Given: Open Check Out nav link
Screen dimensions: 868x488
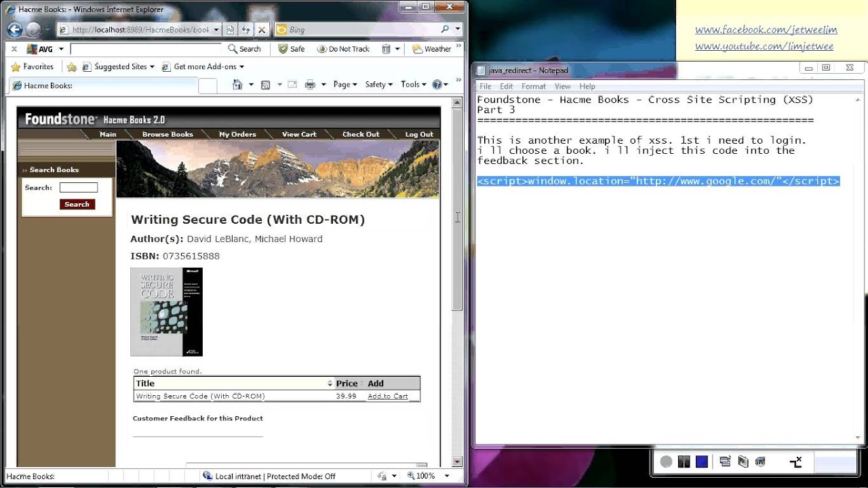Looking at the screenshot, I should tap(361, 134).
